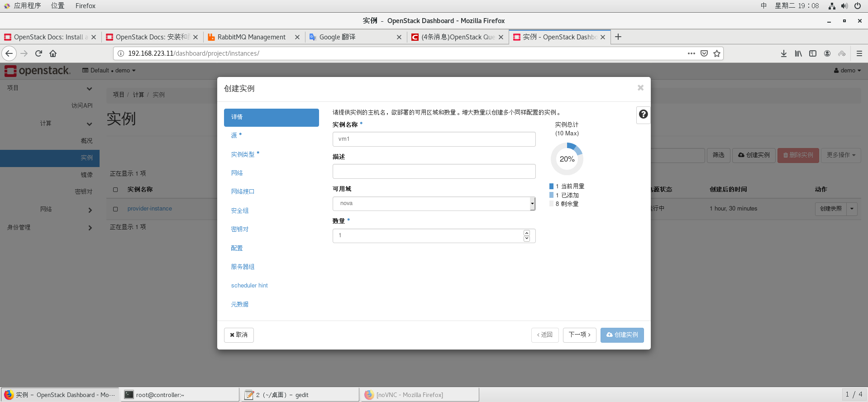
Task: Open the 可用域 nova dropdown
Action: [434, 204]
